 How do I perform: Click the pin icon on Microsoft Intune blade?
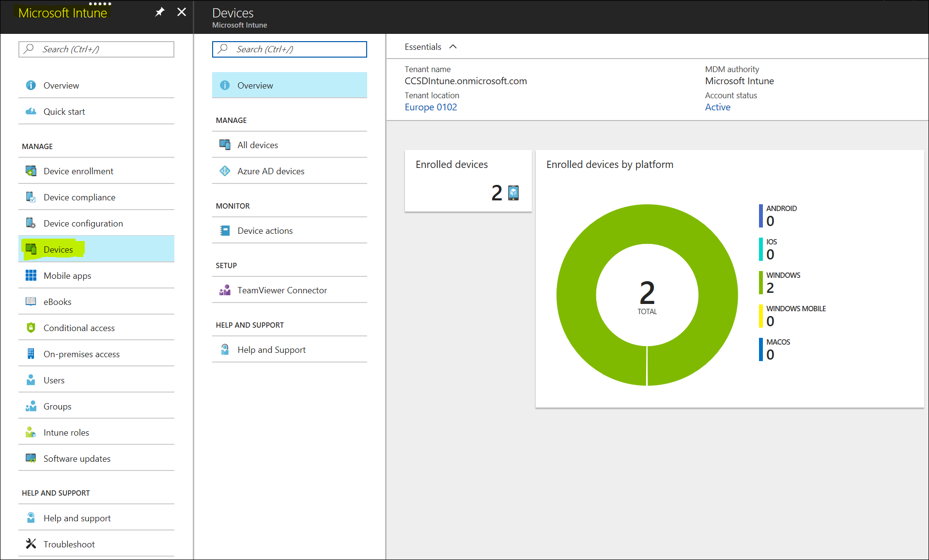160,12
